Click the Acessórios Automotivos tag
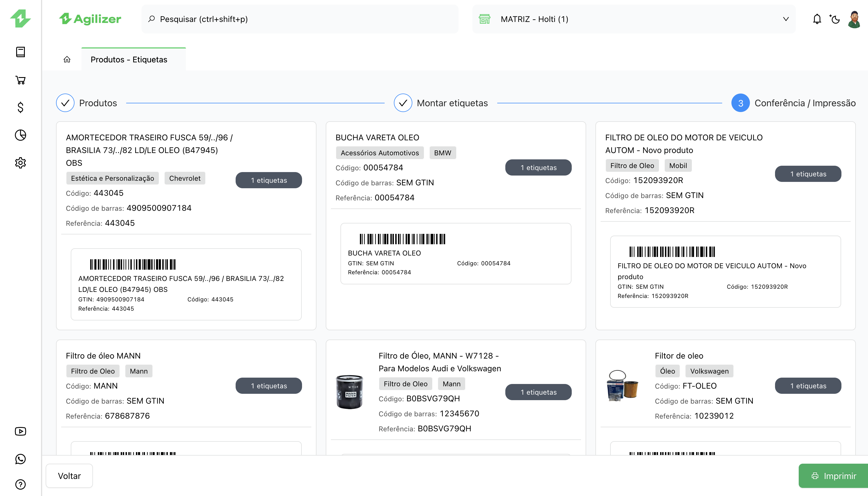This screenshot has height=496, width=868. pos(380,153)
